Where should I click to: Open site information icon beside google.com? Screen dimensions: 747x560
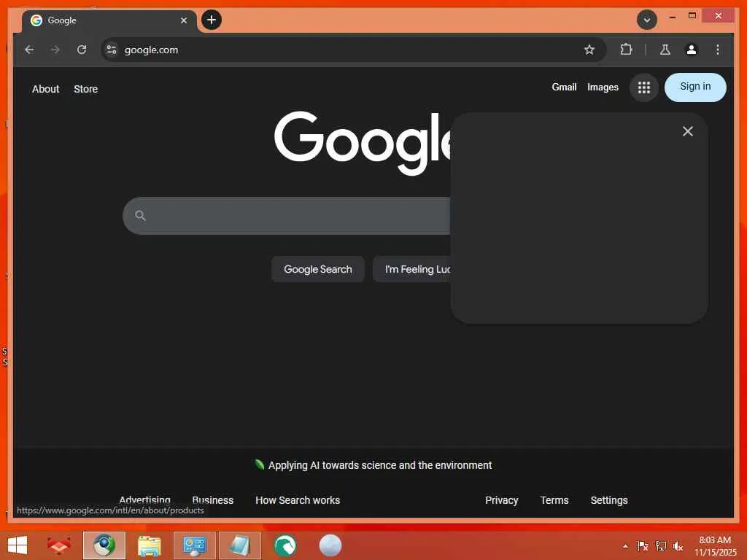coord(112,50)
